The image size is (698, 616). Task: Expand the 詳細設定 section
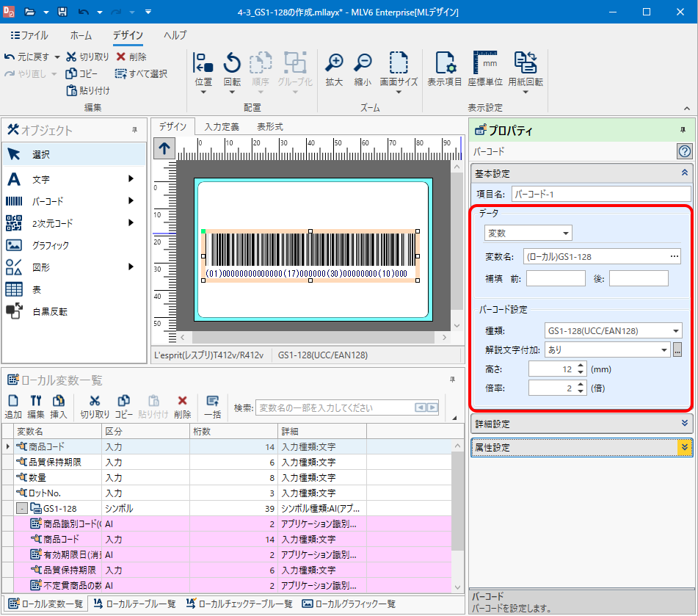point(685,423)
